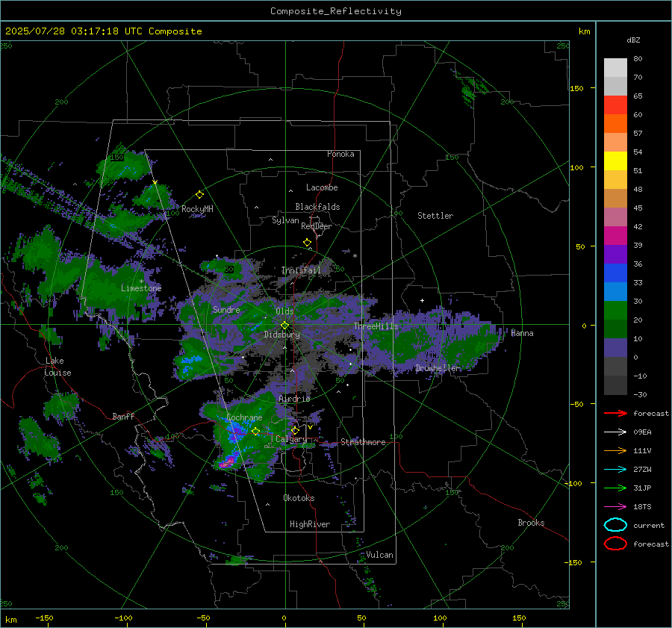672x628 pixels.
Task: Click the yellow diamond marker above Calgary
Action: click(x=295, y=430)
